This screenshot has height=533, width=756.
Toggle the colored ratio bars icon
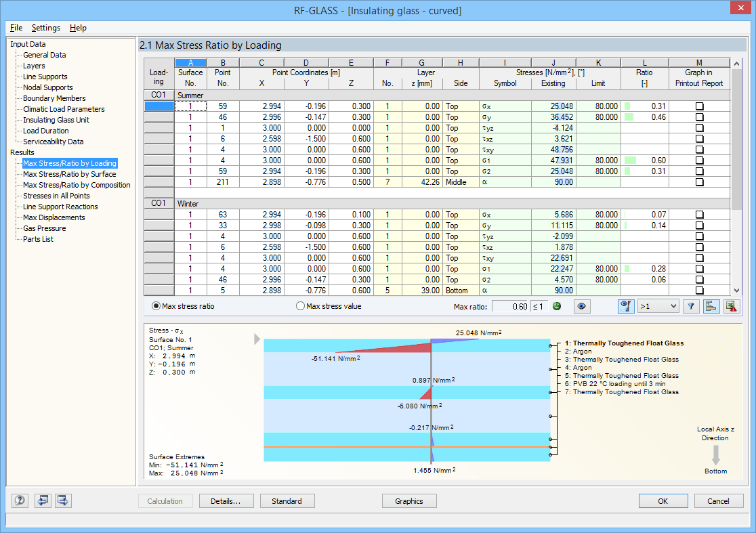pyautogui.click(x=711, y=307)
